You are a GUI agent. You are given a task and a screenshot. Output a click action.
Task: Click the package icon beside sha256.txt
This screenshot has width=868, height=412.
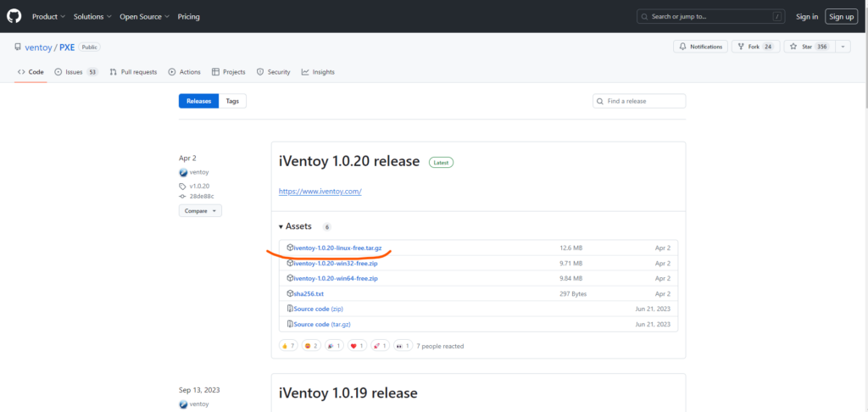click(x=290, y=293)
